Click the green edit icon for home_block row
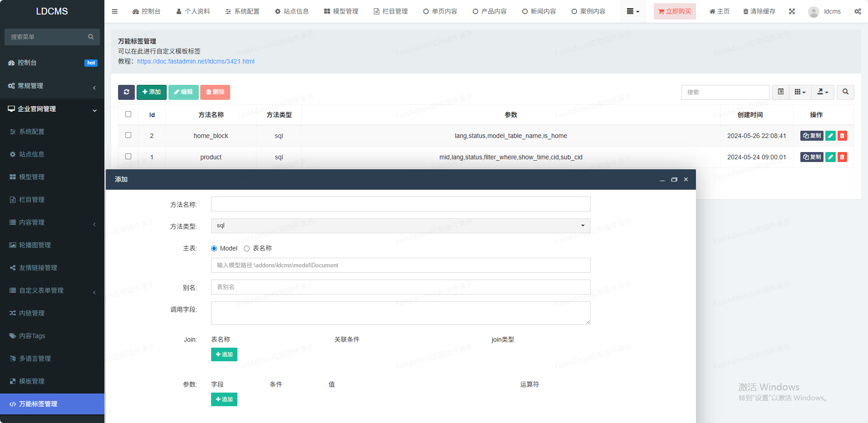 (830, 136)
